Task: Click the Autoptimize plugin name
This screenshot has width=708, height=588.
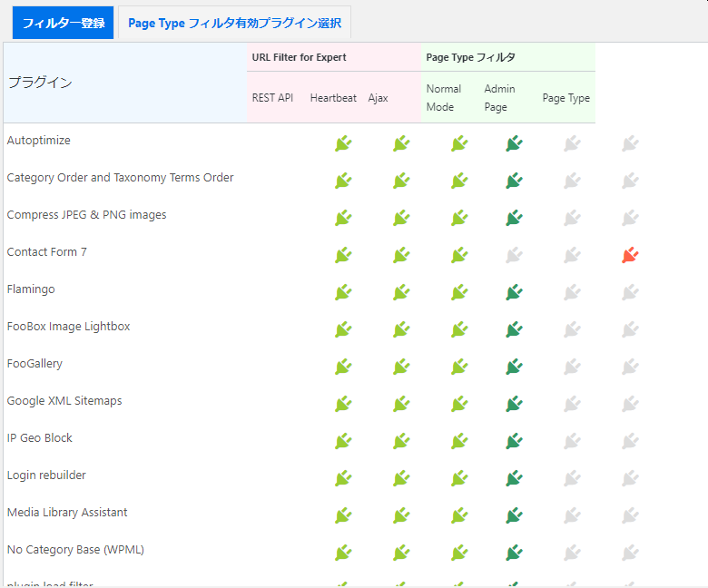Action: tap(39, 141)
